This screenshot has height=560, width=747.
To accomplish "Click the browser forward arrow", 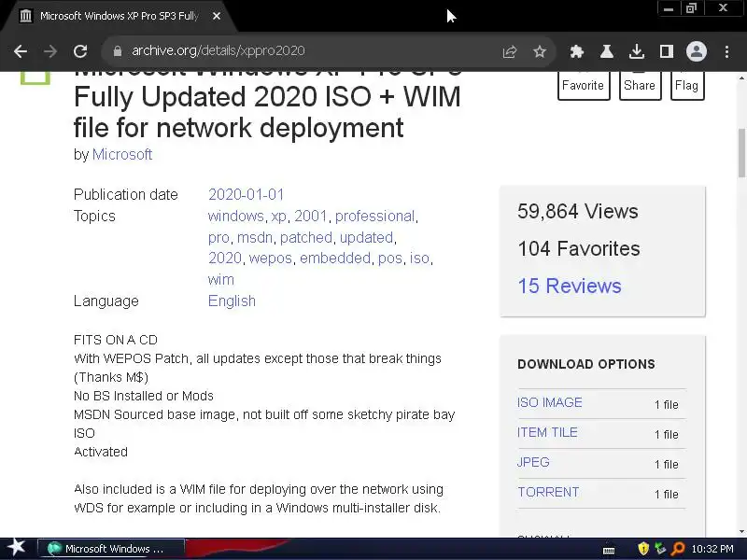I will pos(50,51).
